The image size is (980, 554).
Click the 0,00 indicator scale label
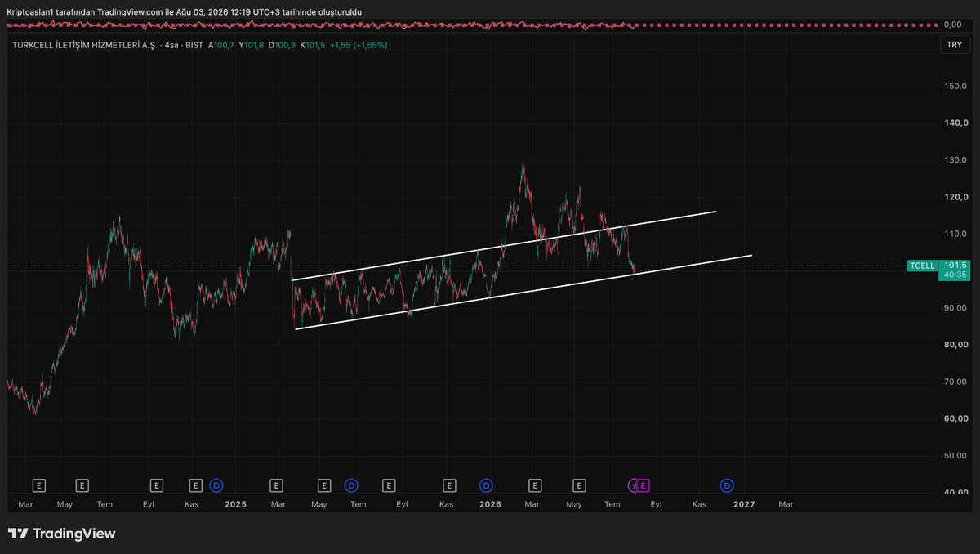[955, 25]
